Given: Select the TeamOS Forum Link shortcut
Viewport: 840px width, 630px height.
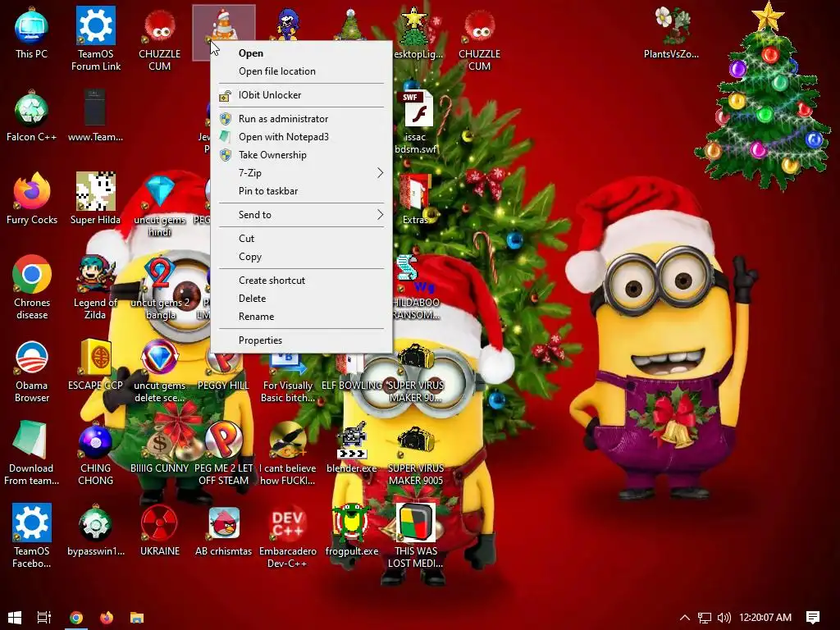Looking at the screenshot, I should pyautogui.click(x=96, y=39).
